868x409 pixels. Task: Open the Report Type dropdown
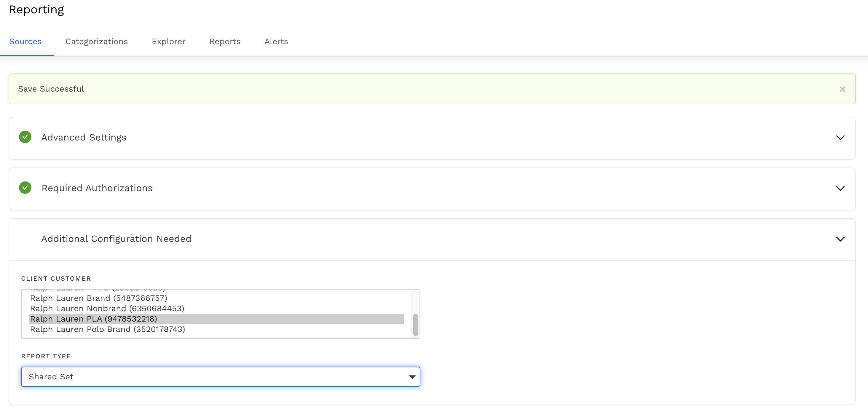(x=412, y=377)
